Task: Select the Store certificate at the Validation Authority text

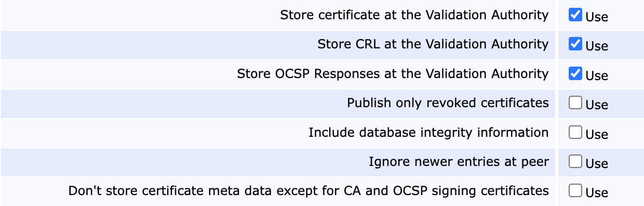Action: pyautogui.click(x=414, y=15)
